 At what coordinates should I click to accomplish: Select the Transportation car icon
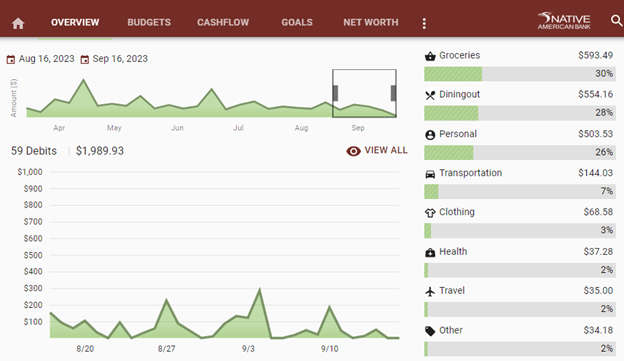(430, 174)
